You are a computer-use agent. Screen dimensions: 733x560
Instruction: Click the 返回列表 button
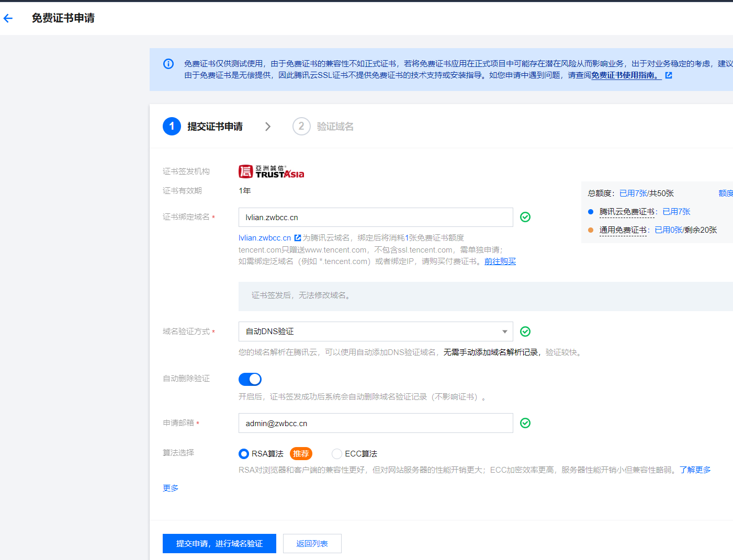[x=312, y=543]
